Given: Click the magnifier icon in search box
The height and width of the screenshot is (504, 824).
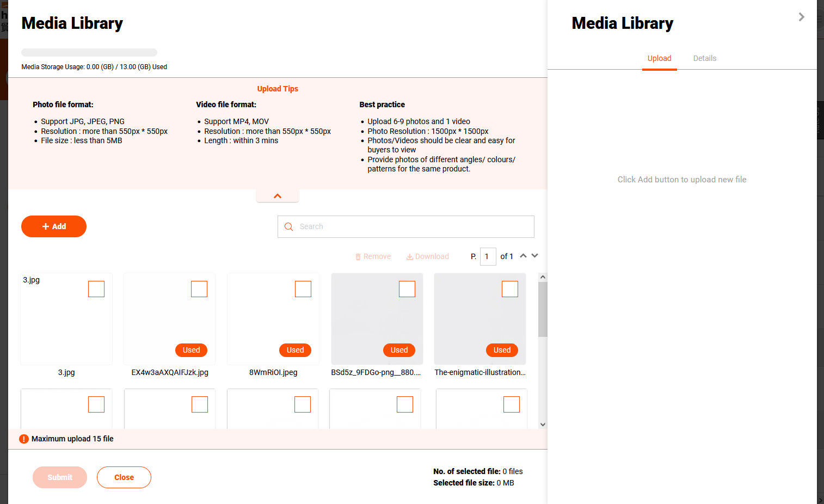Looking at the screenshot, I should (288, 227).
